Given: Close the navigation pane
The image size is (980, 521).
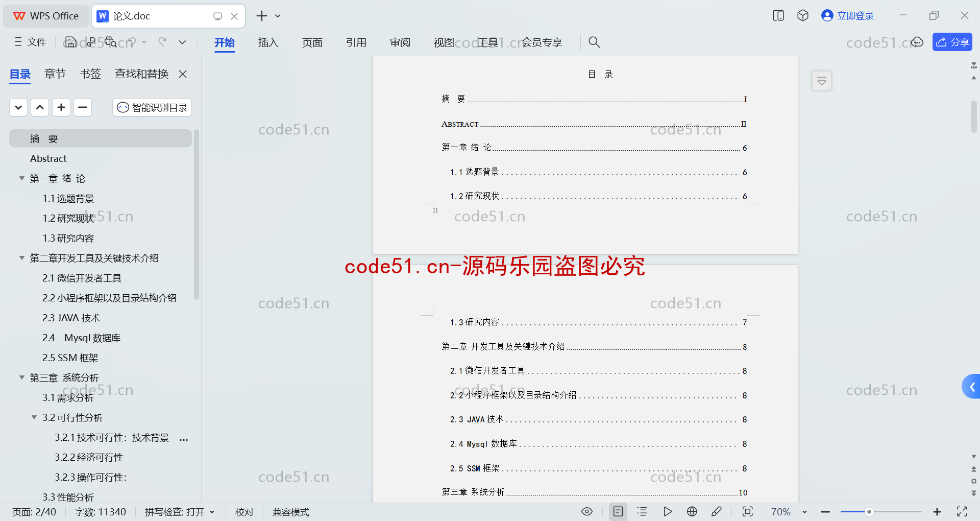Looking at the screenshot, I should coord(183,74).
